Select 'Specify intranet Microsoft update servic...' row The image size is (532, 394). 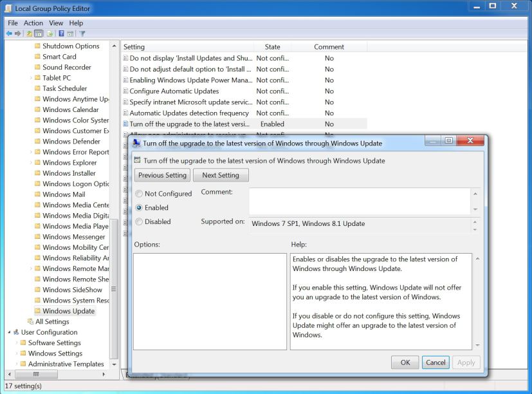[x=244, y=102]
